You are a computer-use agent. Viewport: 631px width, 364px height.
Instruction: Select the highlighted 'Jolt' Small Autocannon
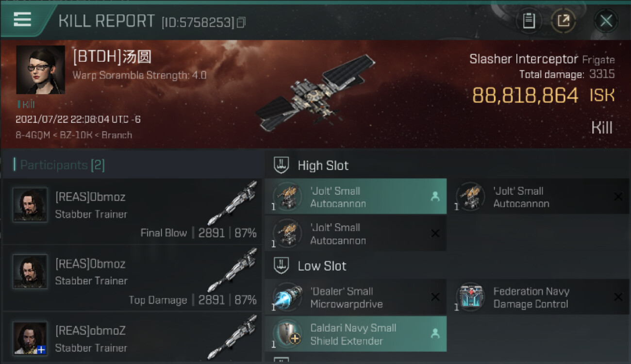356,197
